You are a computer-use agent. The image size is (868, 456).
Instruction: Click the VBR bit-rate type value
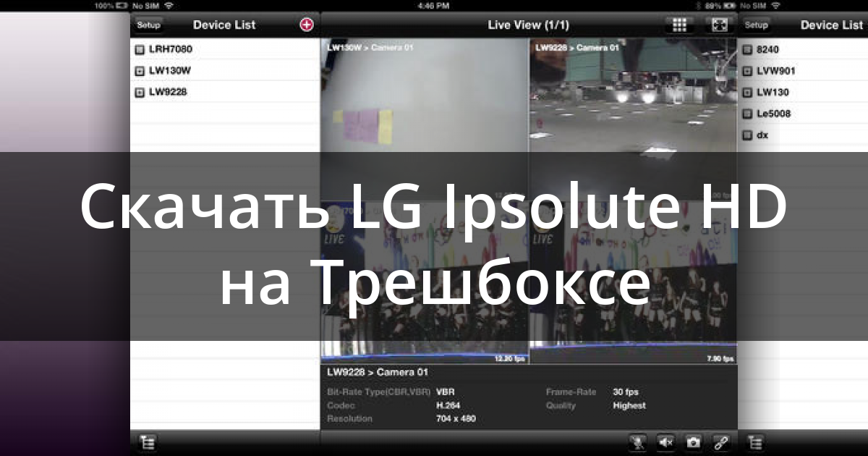[x=445, y=392]
